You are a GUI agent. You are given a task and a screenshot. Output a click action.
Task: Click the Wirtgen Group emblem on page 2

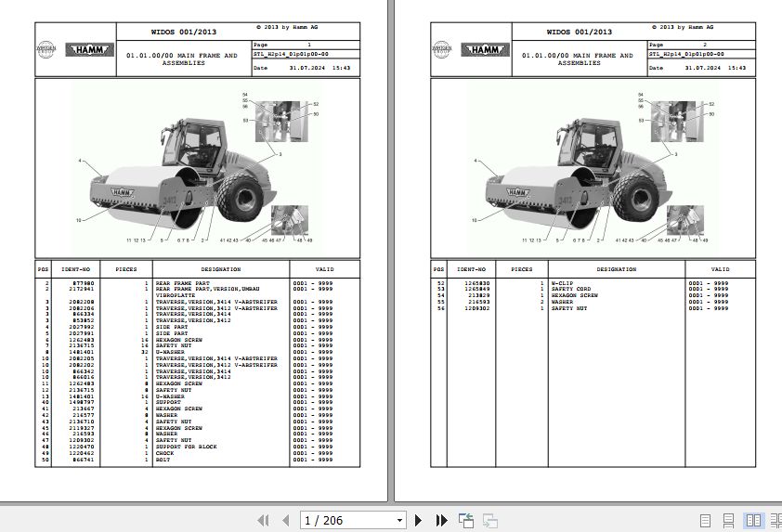coord(441,50)
